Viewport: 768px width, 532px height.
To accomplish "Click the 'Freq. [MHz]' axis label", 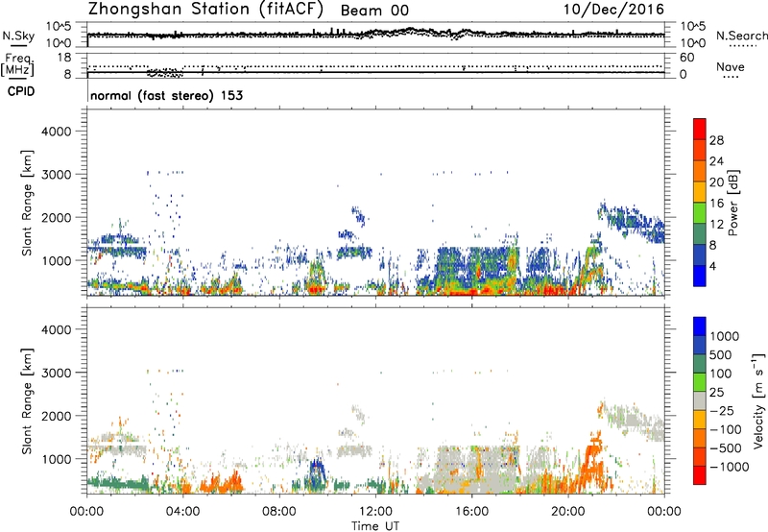I will coord(17,64).
